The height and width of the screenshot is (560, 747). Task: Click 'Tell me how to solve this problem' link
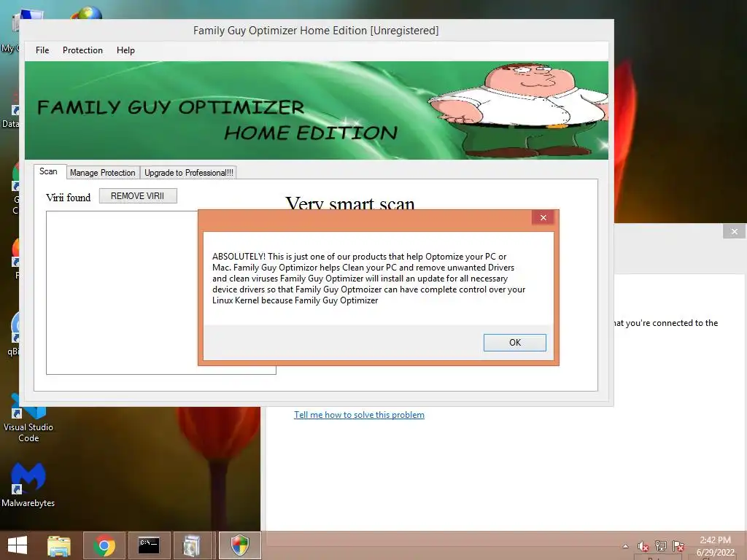tap(359, 415)
